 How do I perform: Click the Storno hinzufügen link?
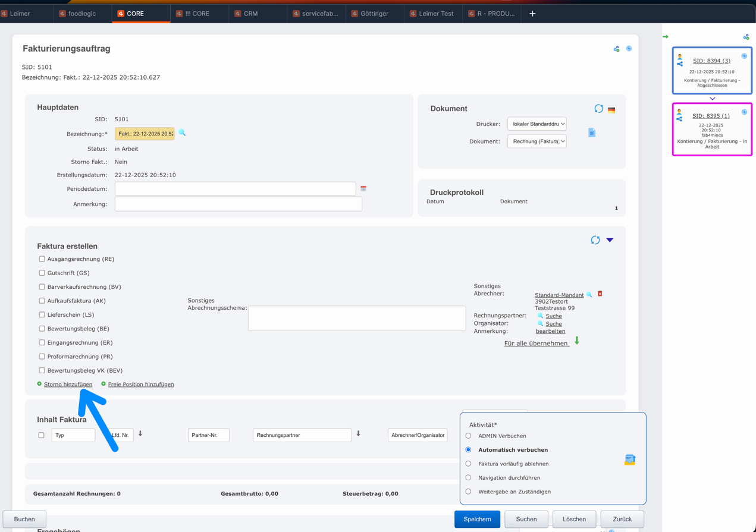coord(68,385)
